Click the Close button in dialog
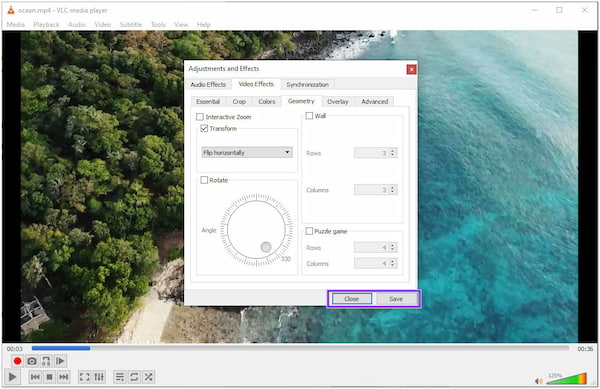Screen dimensions: 600x389 point(352,299)
